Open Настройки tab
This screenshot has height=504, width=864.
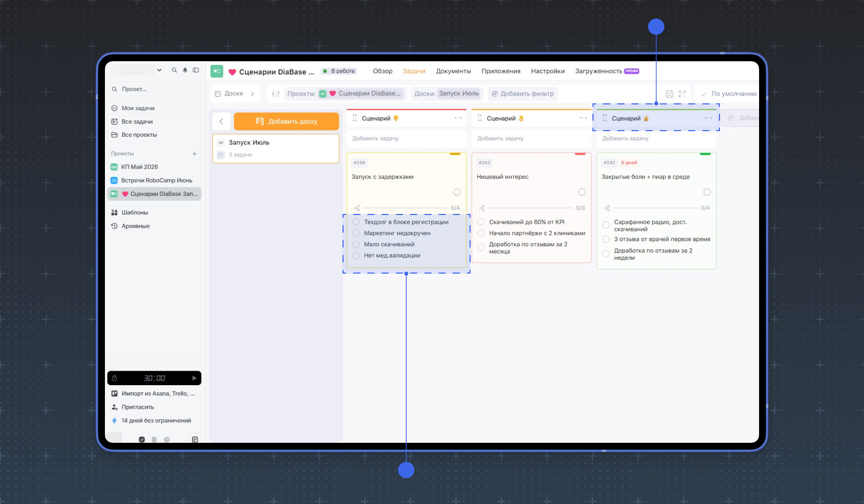pyautogui.click(x=548, y=71)
